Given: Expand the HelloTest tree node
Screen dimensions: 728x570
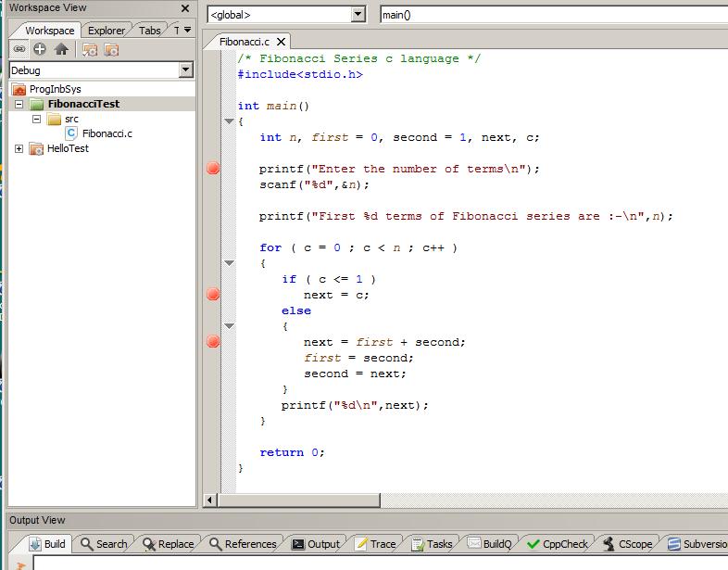Looking at the screenshot, I should pyautogui.click(x=19, y=148).
